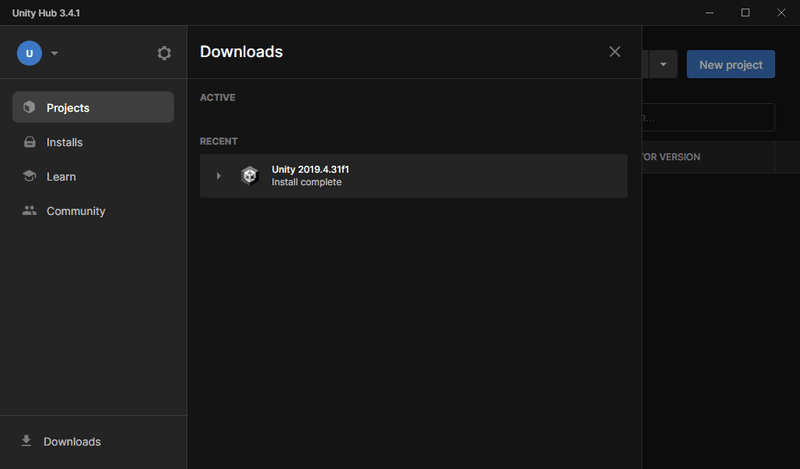Close the Unity Hub window
The image size is (800, 469).
(x=781, y=13)
